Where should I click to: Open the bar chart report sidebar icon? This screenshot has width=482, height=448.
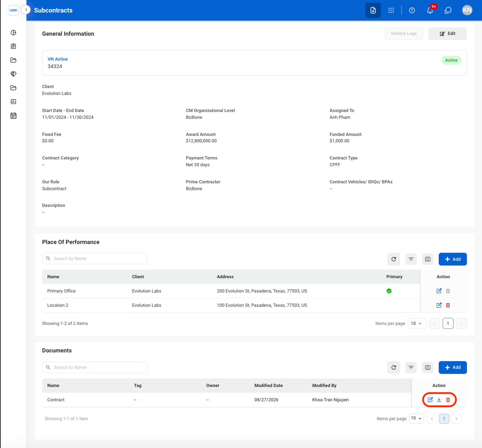(x=14, y=102)
